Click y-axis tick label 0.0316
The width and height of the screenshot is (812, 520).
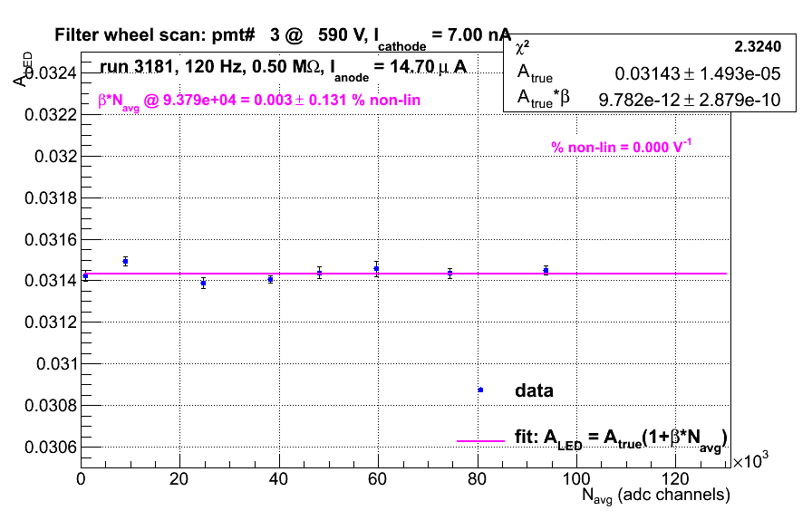pos(50,240)
